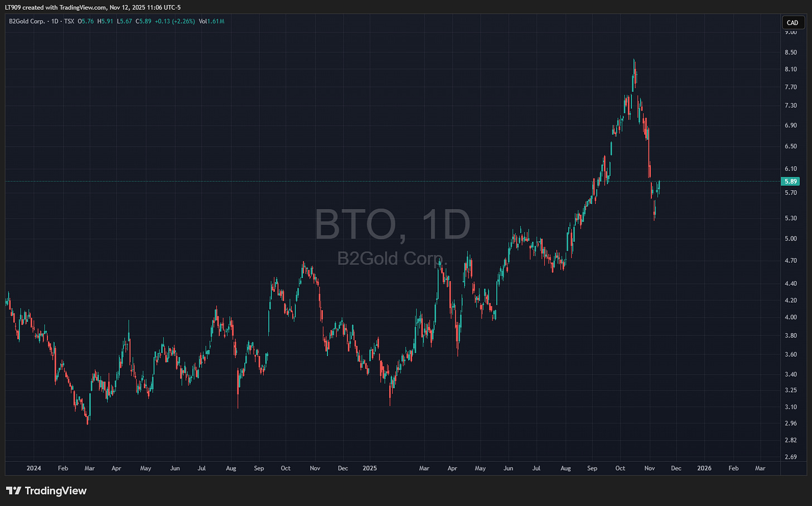Click the +0.13 (+2.26%) change value
The height and width of the screenshot is (506, 812).
coord(175,21)
